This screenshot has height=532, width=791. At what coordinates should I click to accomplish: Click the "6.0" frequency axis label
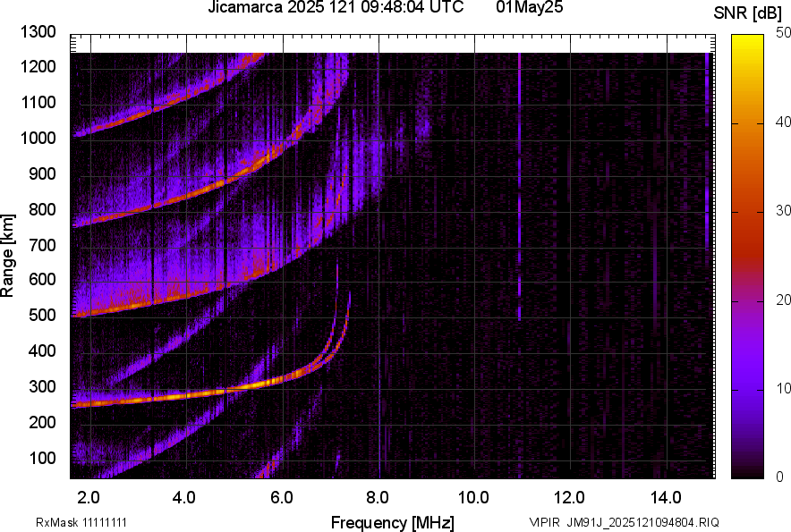[282, 498]
